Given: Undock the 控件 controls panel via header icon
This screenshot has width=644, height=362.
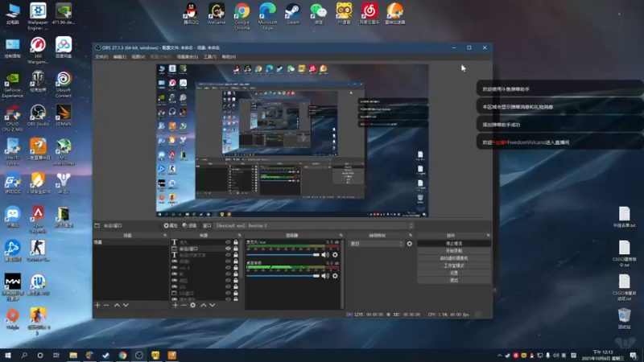Looking at the screenshot, I should (x=489, y=235).
